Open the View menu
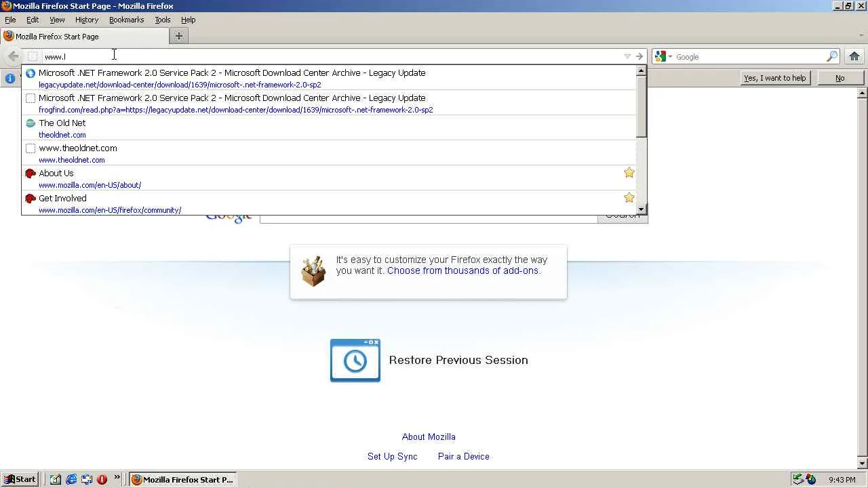 (x=57, y=20)
